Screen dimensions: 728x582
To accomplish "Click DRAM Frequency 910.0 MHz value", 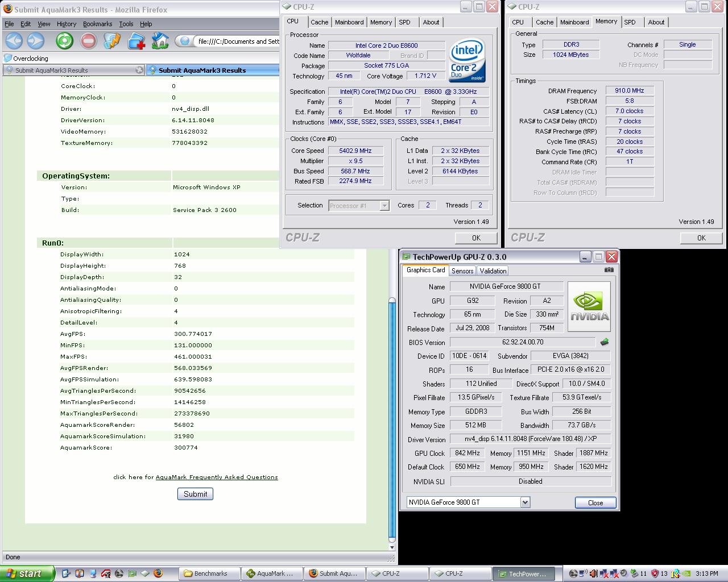I will 630,90.
